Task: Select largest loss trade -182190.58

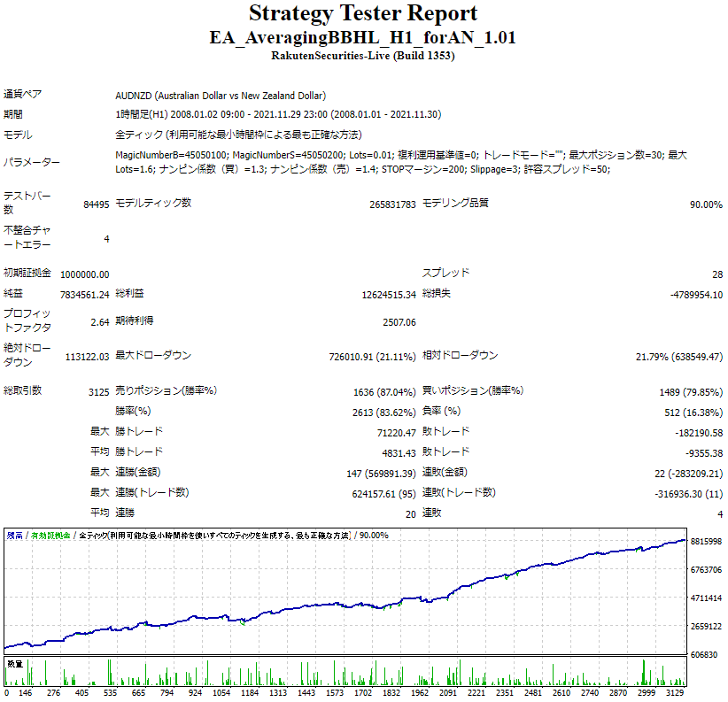Action: [x=698, y=434]
